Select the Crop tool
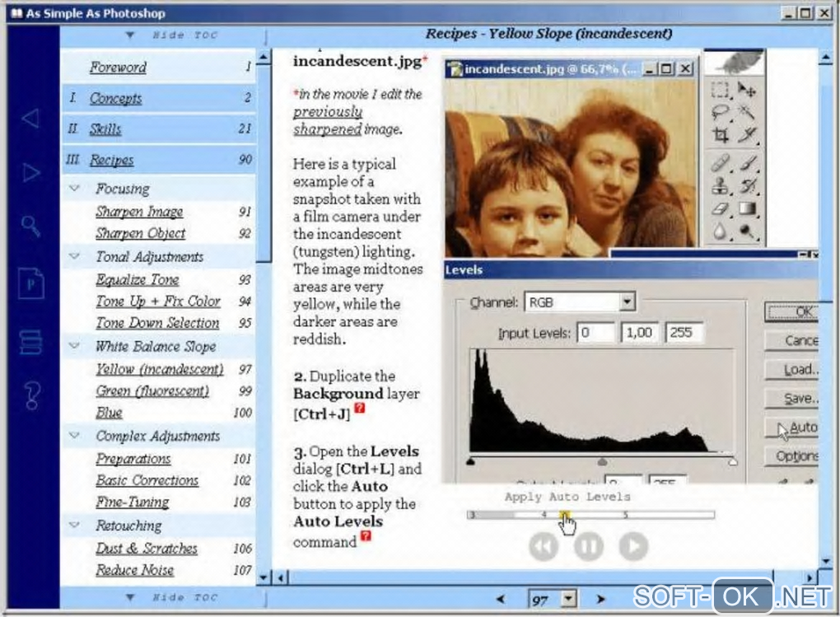 click(x=720, y=134)
